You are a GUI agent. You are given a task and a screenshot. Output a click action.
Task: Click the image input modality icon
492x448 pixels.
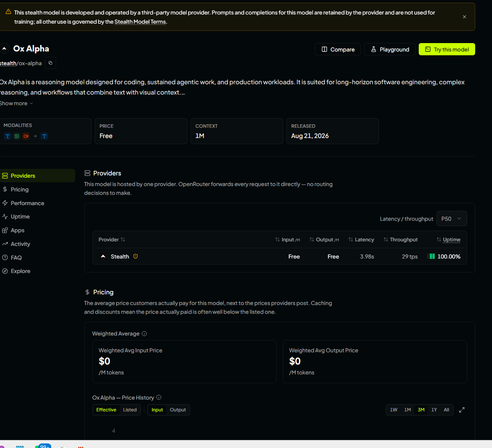(17, 136)
